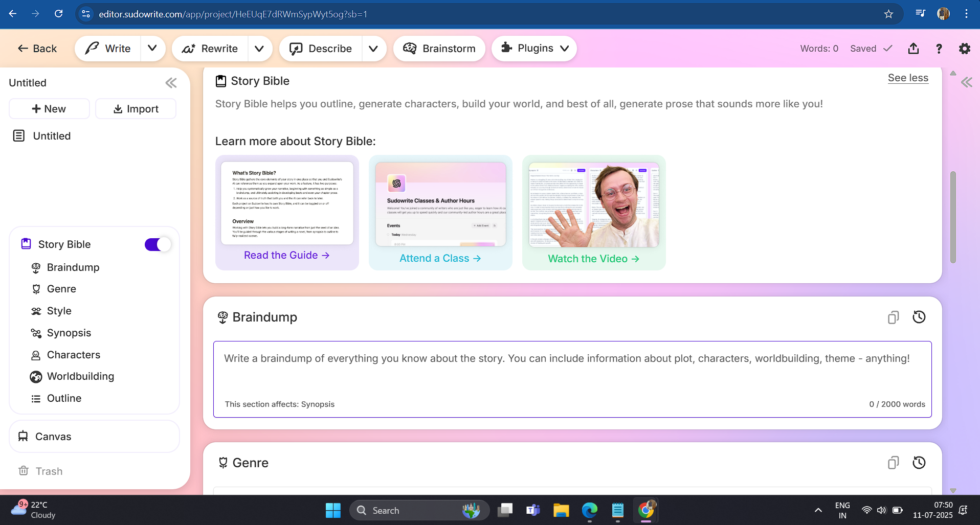
Task: Click the video thumbnail with waving man
Action: pos(594,206)
